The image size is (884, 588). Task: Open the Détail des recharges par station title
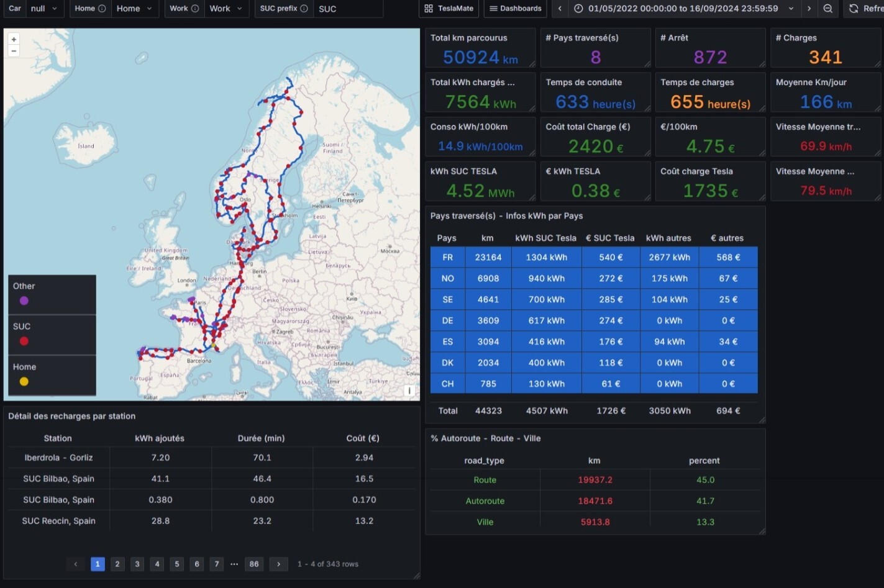point(72,416)
